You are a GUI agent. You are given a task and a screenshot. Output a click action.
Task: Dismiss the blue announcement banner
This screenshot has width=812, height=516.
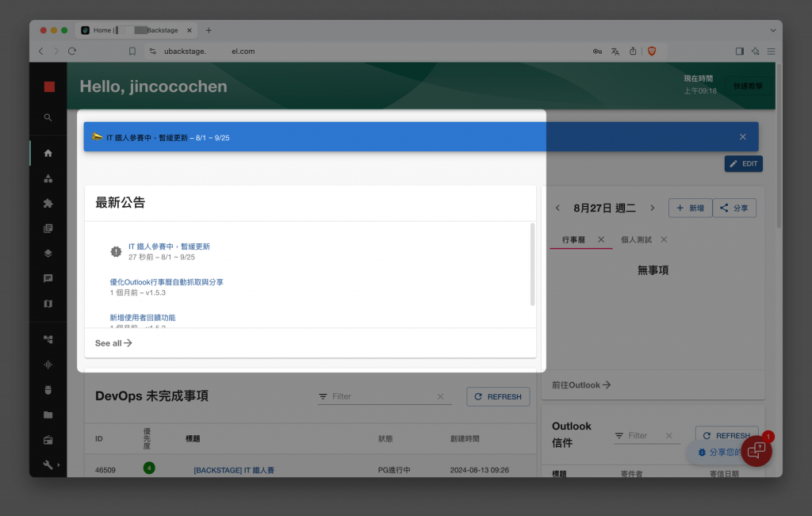point(742,136)
